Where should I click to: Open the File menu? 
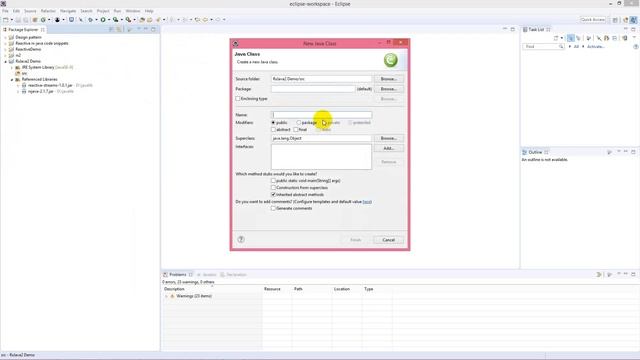[x=5, y=11]
